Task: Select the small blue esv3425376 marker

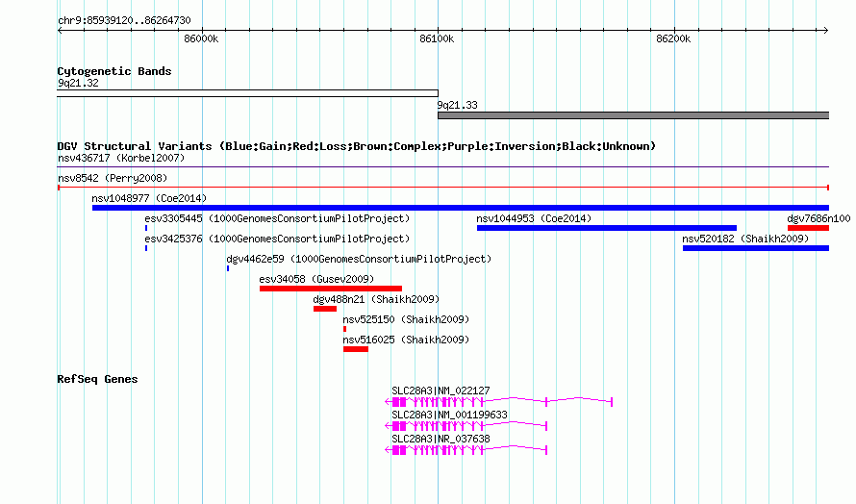Action: click(146, 248)
